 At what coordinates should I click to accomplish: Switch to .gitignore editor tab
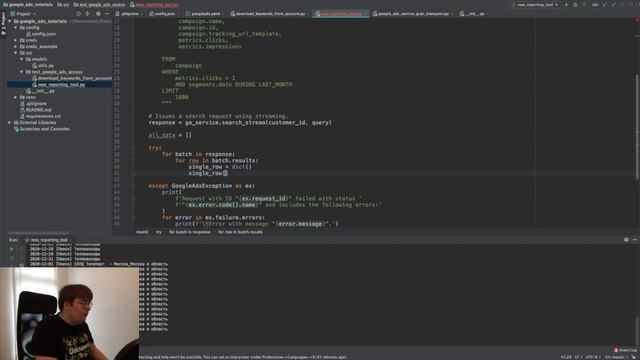coord(129,13)
